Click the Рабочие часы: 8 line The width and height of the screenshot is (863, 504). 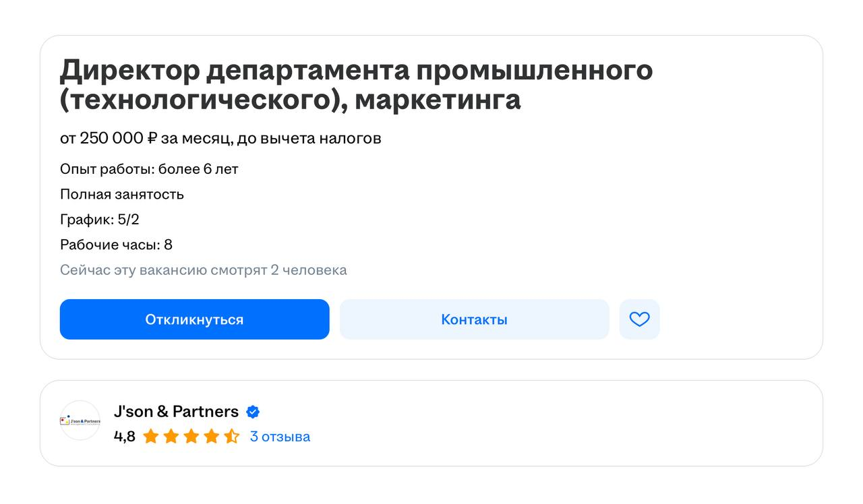[116, 245]
